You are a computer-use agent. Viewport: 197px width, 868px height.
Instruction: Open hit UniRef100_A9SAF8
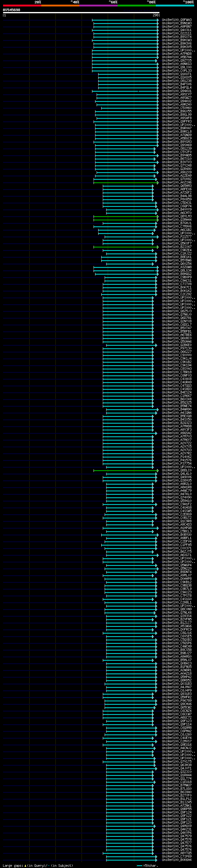[177, 118]
